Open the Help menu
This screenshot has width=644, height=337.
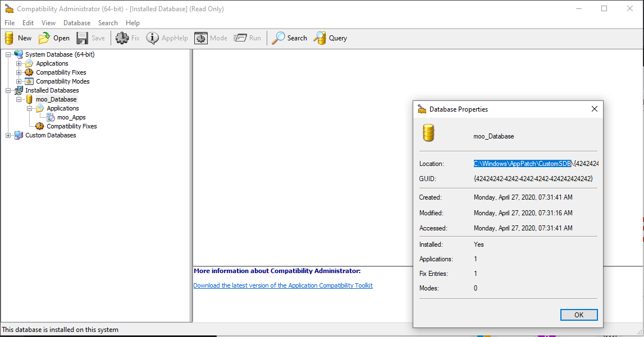point(133,23)
